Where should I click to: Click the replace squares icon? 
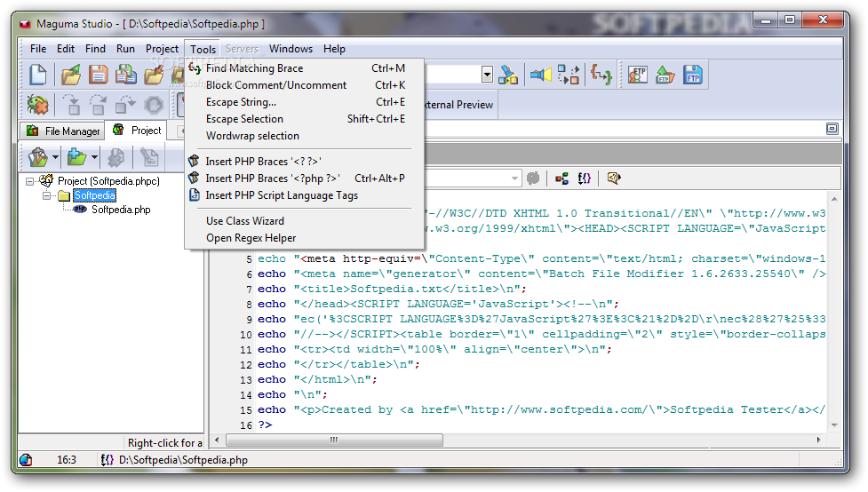coord(568,75)
